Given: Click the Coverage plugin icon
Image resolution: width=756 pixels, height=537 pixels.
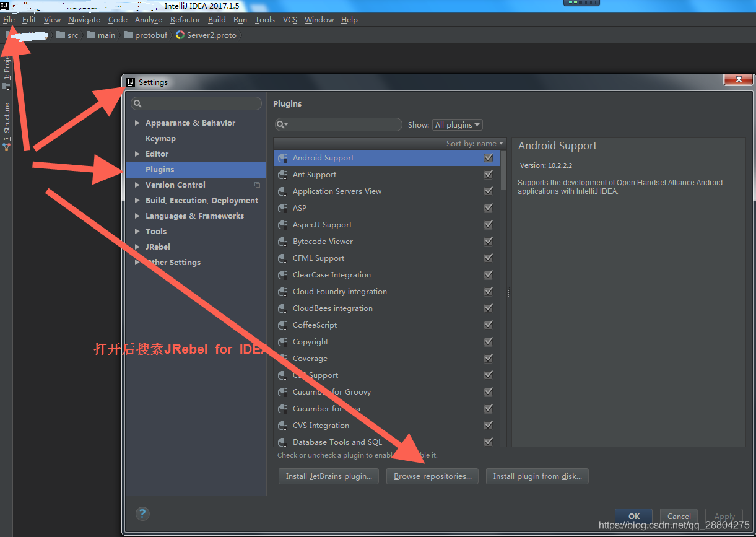Looking at the screenshot, I should 282,359.
